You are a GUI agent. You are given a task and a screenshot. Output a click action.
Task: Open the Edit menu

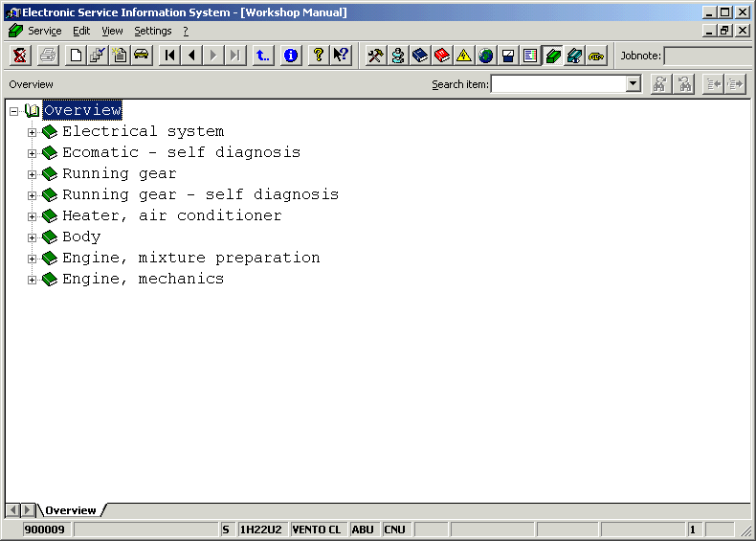coord(81,31)
